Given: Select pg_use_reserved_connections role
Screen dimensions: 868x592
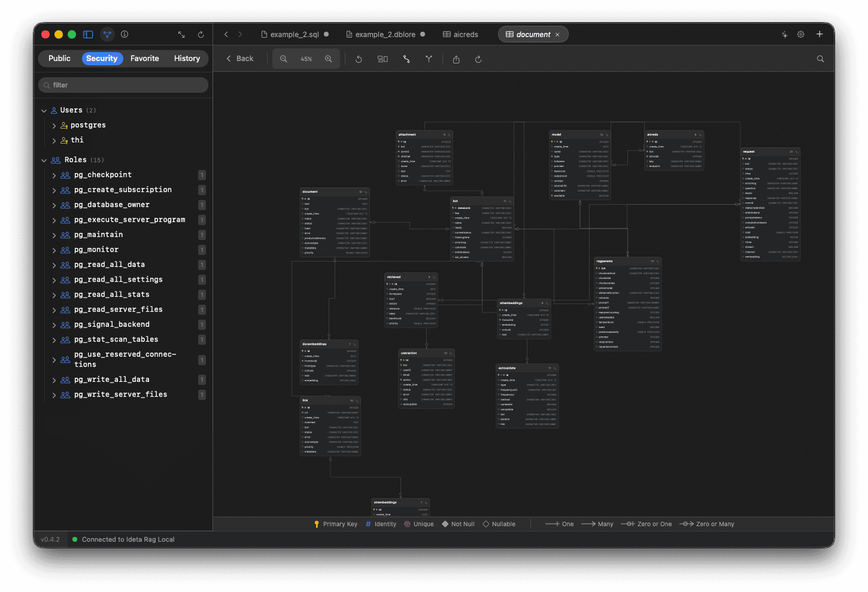Looking at the screenshot, I should click(125, 359).
